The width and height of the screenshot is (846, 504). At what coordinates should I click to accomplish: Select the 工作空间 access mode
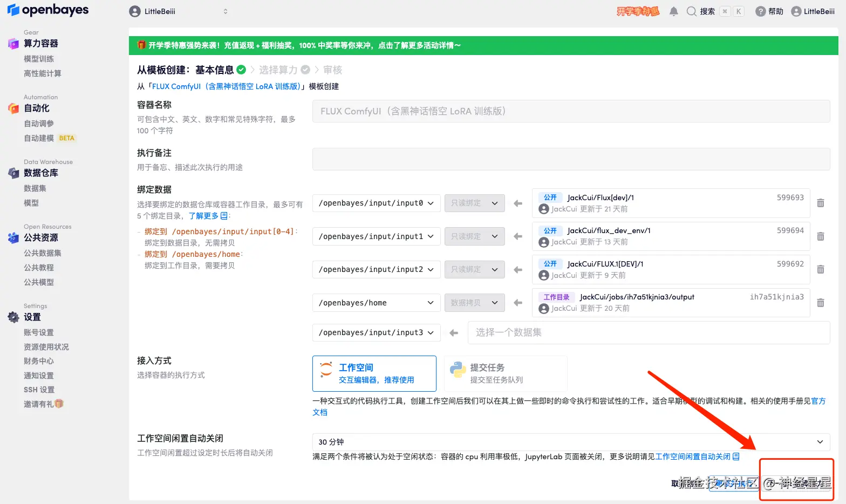click(374, 373)
